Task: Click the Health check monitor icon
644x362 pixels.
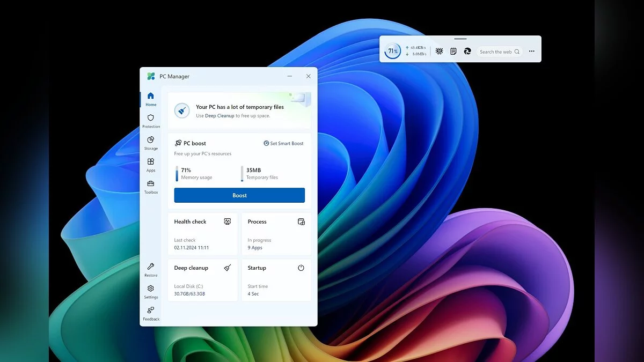Action: click(228, 221)
